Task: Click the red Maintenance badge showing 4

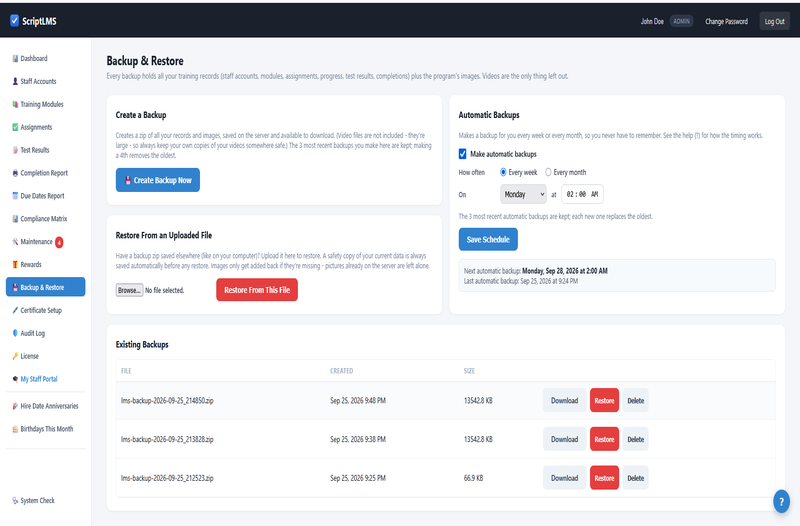Action: coord(59,242)
